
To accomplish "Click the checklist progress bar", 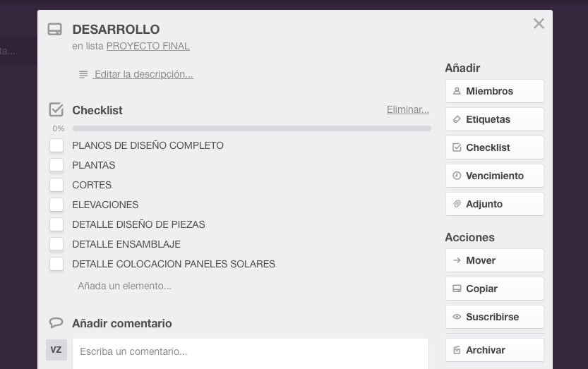I will click(x=251, y=128).
